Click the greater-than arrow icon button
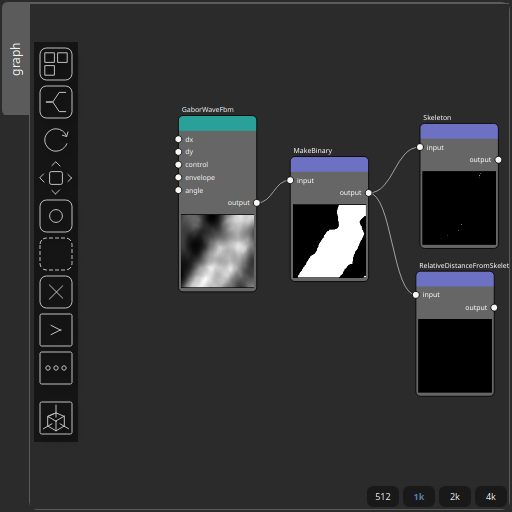This screenshot has height=512, width=512. click(56, 330)
